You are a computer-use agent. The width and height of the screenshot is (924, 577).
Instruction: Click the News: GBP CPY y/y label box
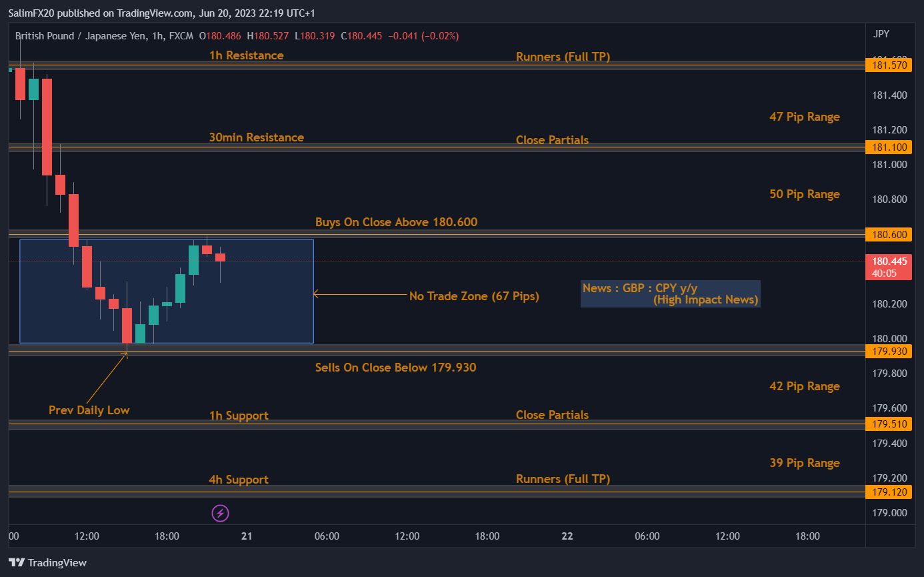[x=669, y=294]
